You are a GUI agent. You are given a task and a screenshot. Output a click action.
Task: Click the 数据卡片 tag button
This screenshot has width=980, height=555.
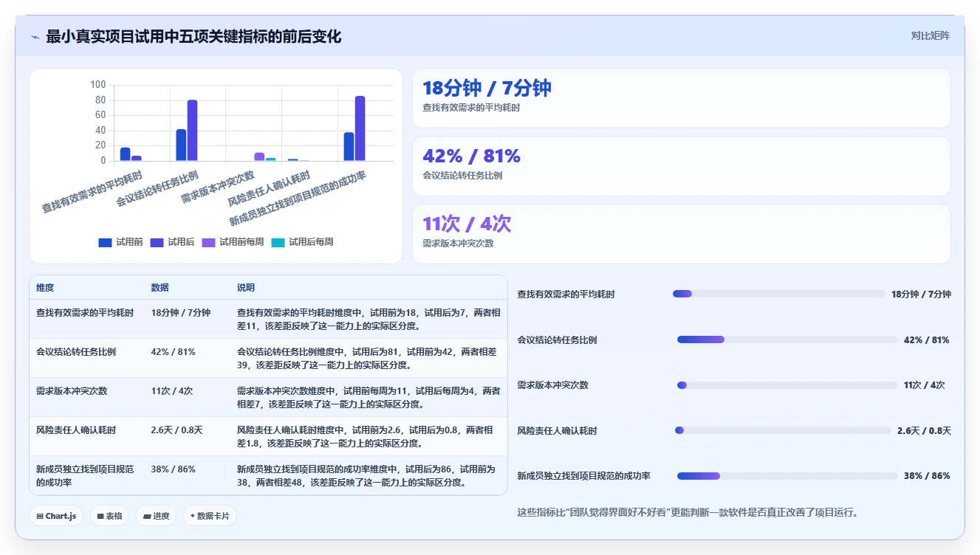[210, 516]
